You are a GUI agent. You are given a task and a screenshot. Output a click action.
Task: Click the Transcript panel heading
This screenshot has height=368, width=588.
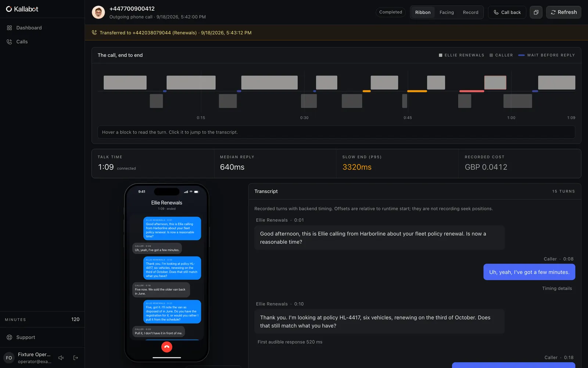(266, 191)
